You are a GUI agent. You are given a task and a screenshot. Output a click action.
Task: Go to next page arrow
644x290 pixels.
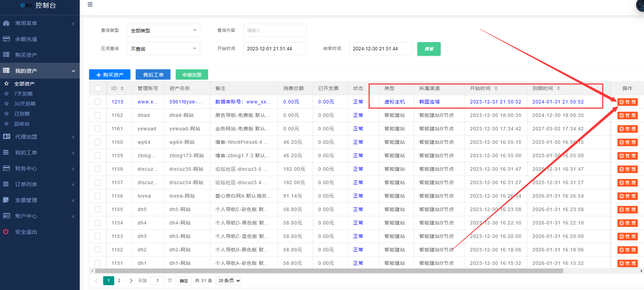[131, 281]
